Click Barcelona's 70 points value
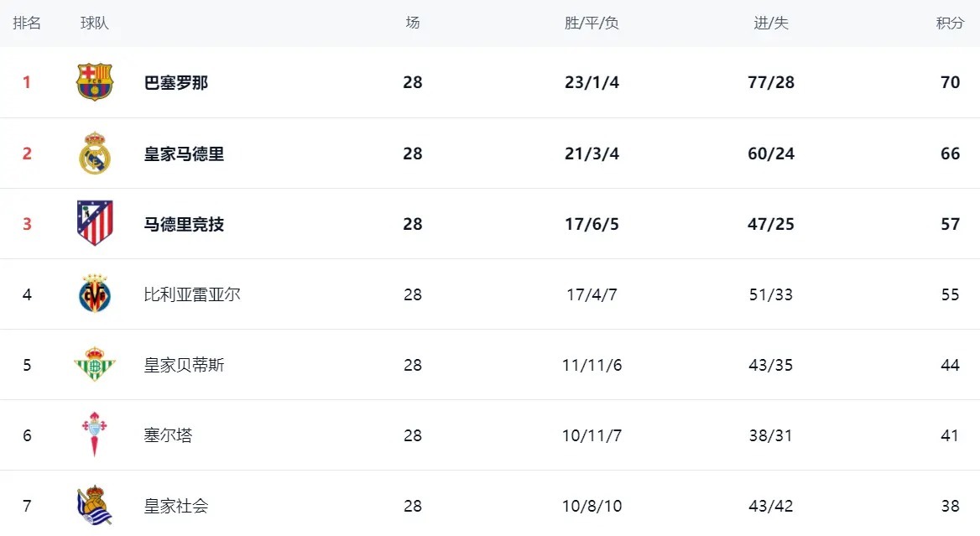 point(950,83)
